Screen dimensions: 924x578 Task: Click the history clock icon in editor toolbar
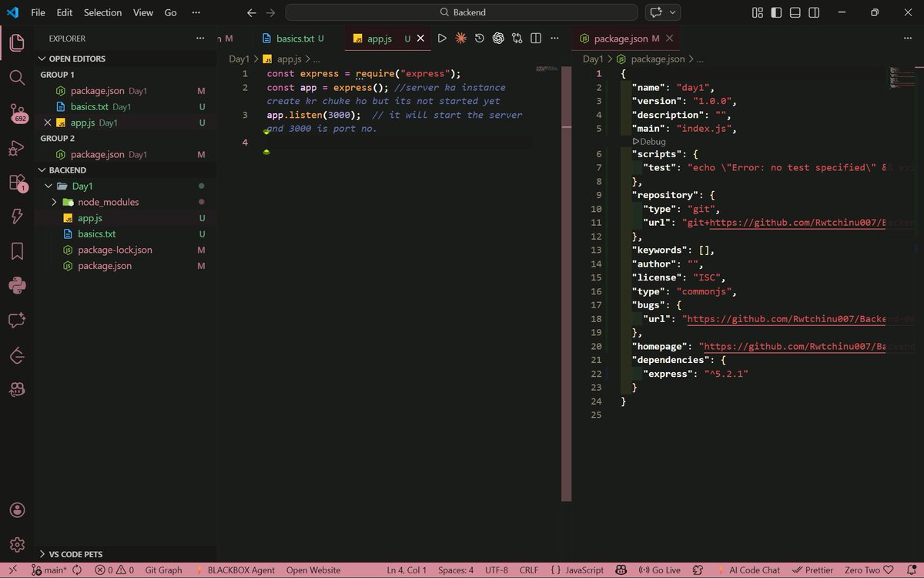[480, 38]
